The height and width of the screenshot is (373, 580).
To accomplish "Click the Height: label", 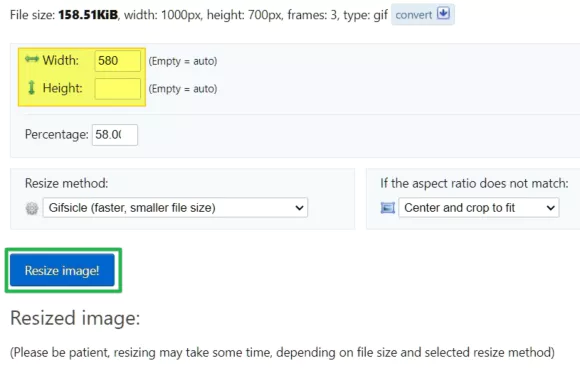I will (63, 88).
